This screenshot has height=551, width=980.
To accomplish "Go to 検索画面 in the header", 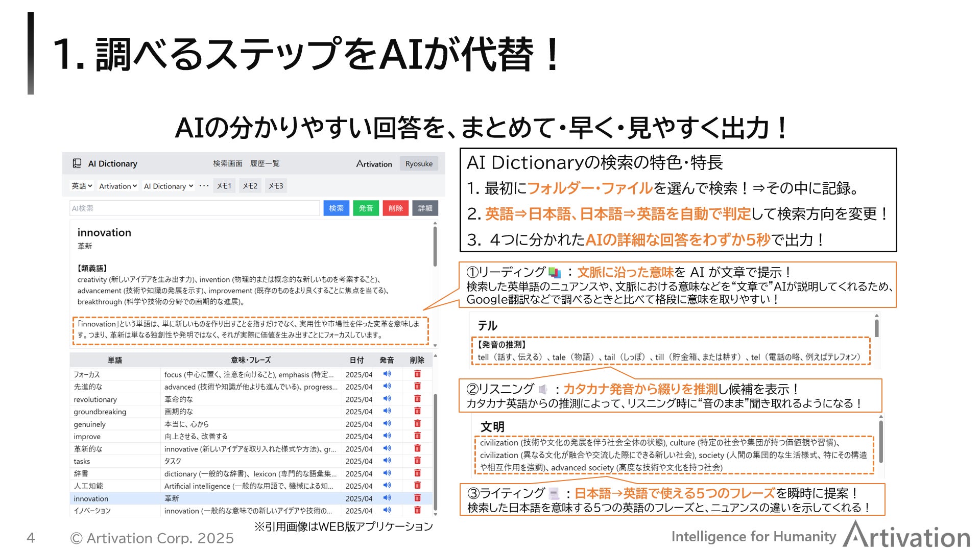I will point(228,163).
